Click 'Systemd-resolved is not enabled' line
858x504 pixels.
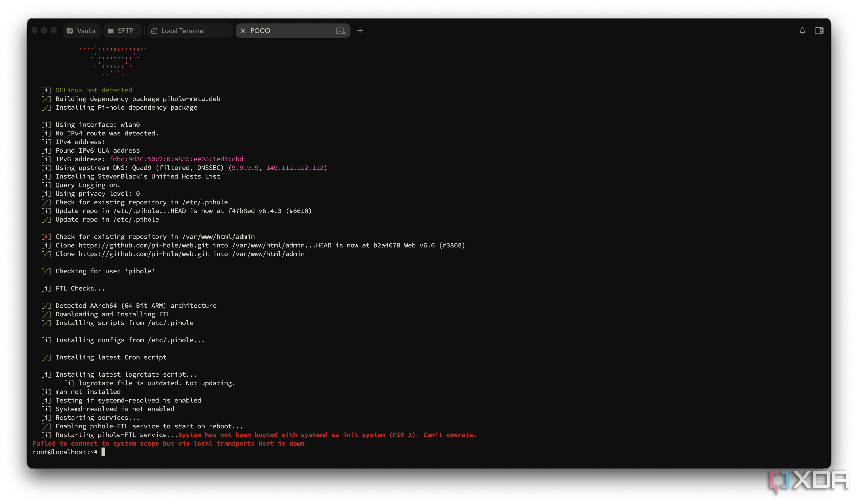[107, 409]
